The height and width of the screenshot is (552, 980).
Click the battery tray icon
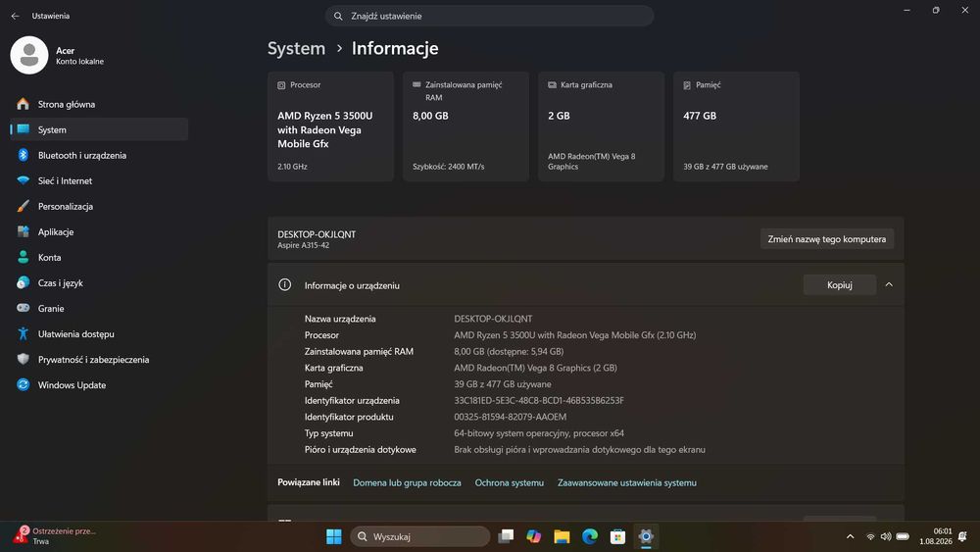coord(903,536)
